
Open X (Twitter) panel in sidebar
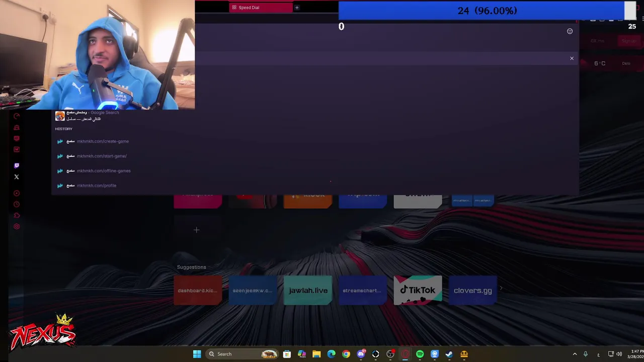click(x=17, y=177)
